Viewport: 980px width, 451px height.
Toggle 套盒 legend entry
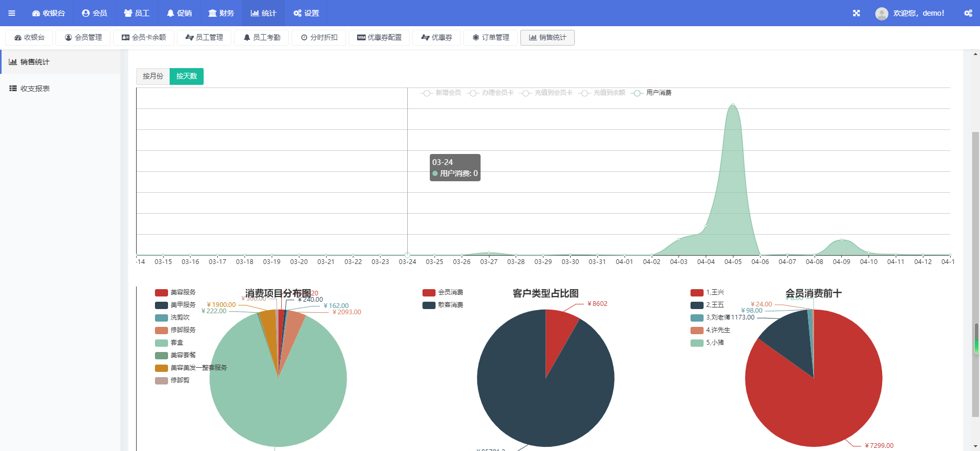point(169,343)
